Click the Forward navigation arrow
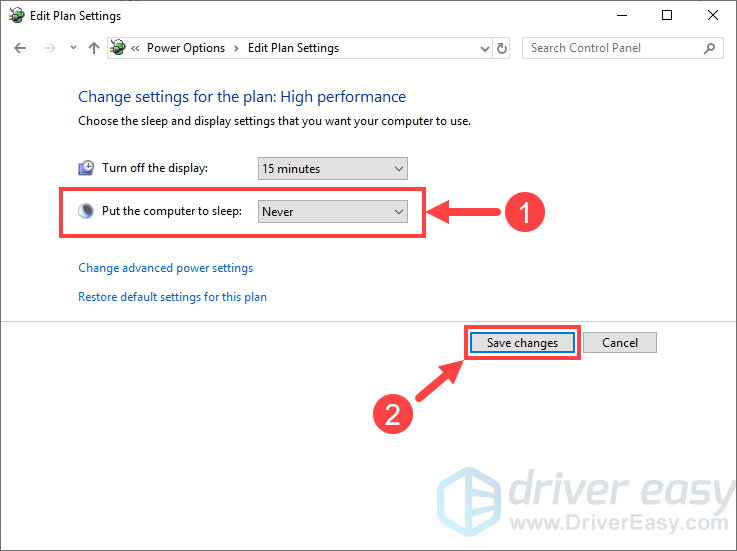 (47, 48)
